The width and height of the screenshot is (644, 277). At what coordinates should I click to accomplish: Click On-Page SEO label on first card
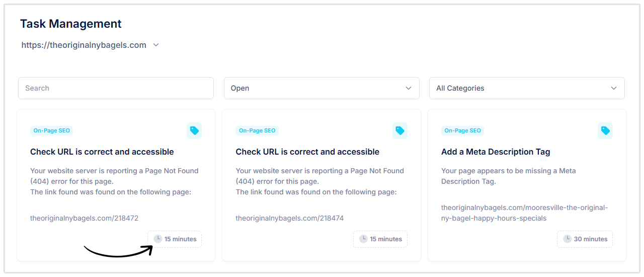[51, 130]
